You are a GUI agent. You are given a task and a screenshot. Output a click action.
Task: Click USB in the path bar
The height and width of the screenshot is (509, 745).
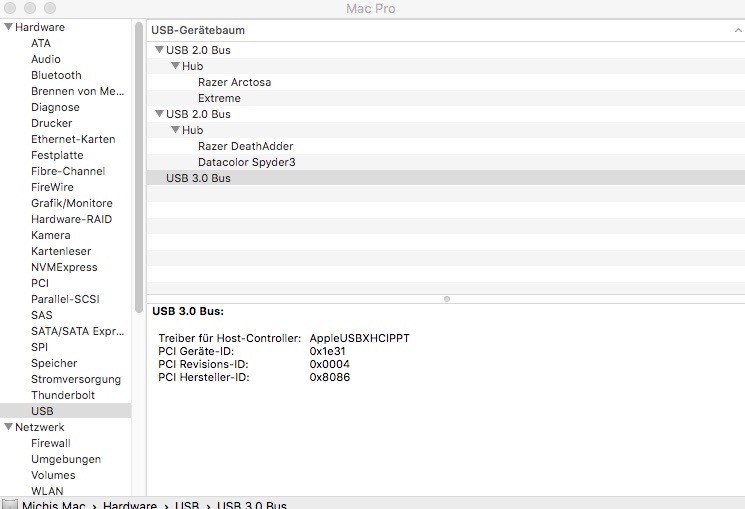[x=187, y=505]
